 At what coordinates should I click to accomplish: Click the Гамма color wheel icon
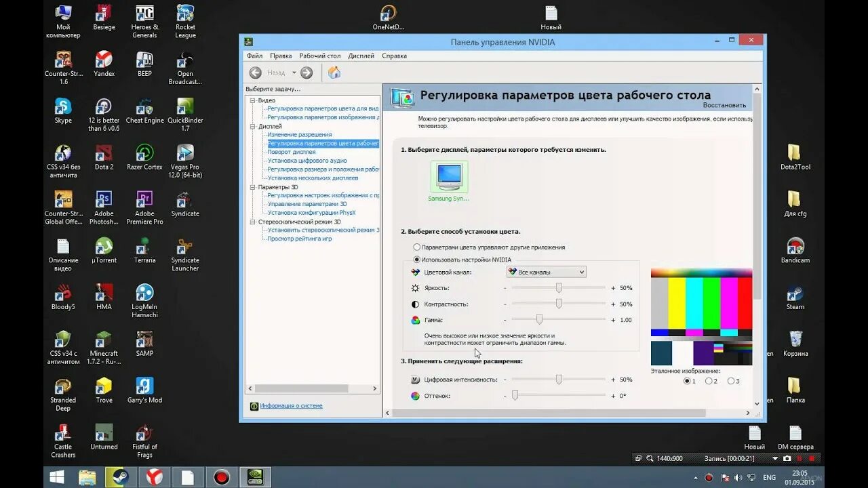pyautogui.click(x=416, y=320)
